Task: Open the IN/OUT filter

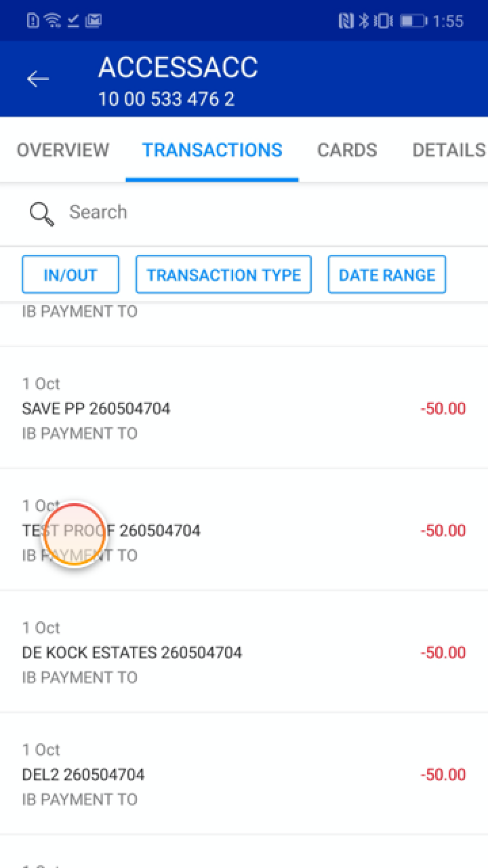Action: point(70,275)
